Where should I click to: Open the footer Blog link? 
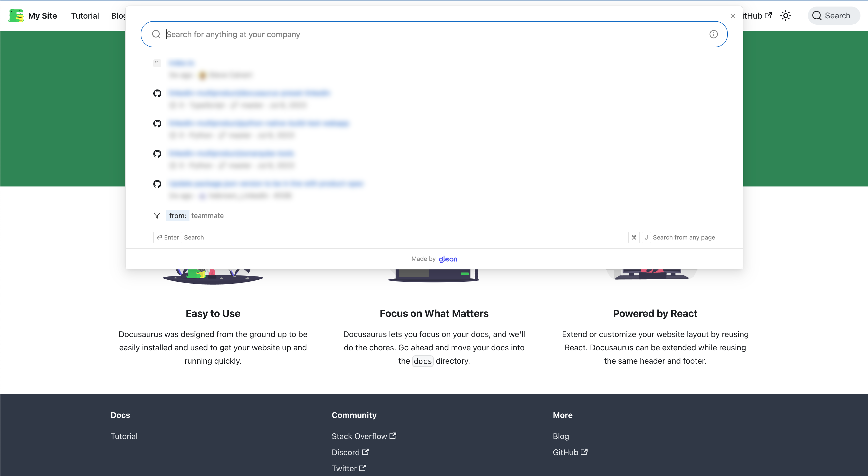point(561,436)
